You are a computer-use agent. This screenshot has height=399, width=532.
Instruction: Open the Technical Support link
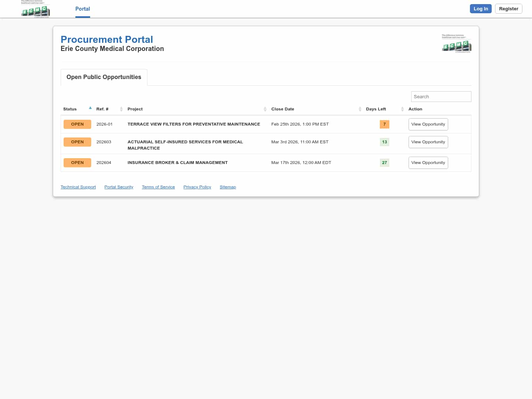[78, 187]
